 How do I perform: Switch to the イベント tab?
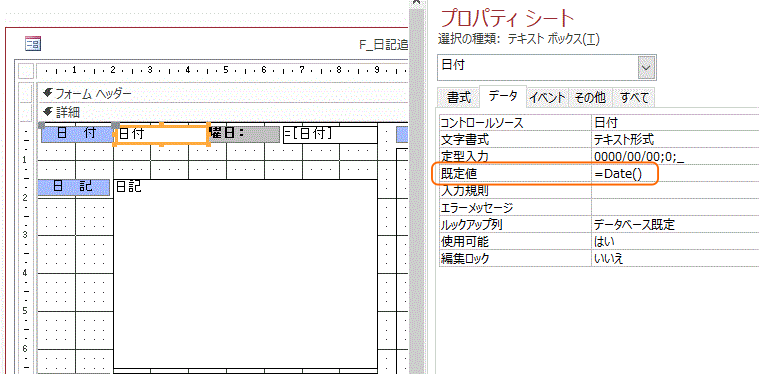click(547, 98)
